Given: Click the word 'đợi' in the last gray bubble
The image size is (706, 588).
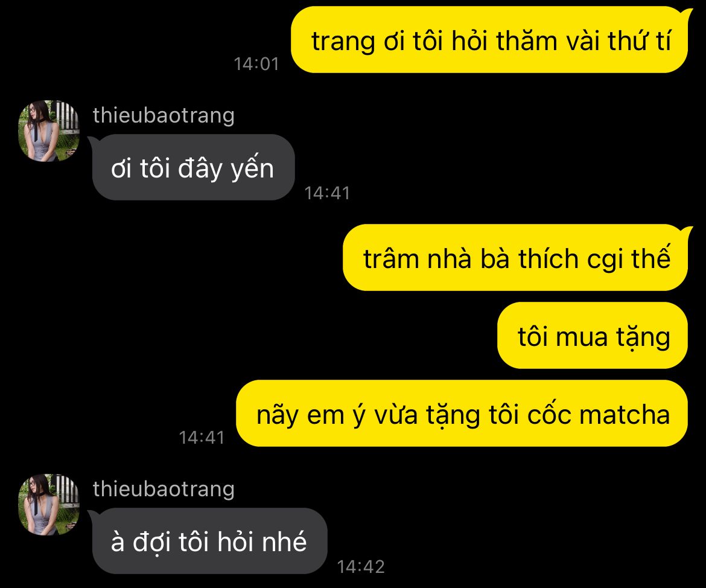Looking at the screenshot, I should click(151, 542).
